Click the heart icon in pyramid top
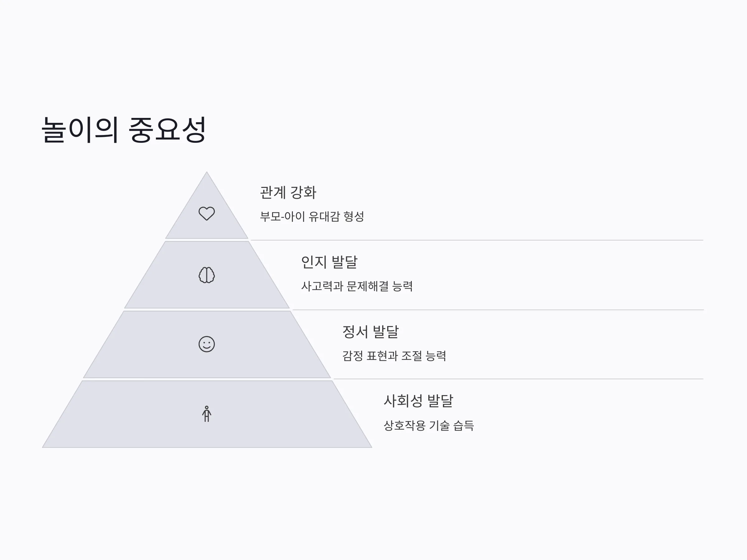 click(x=207, y=213)
